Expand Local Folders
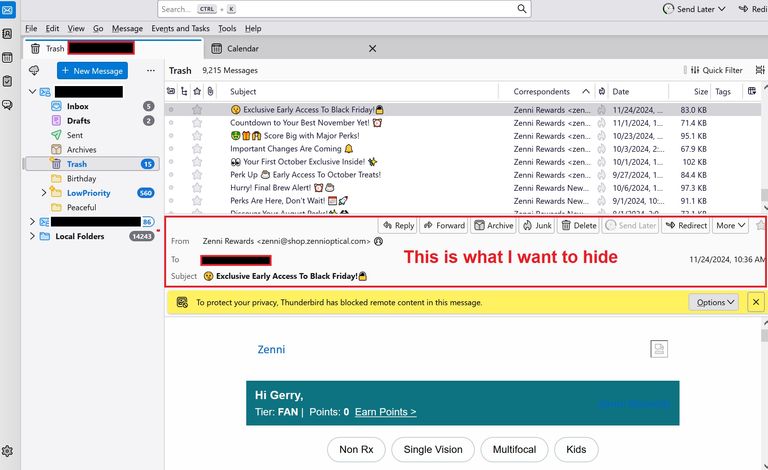768x470 pixels. [x=32, y=236]
